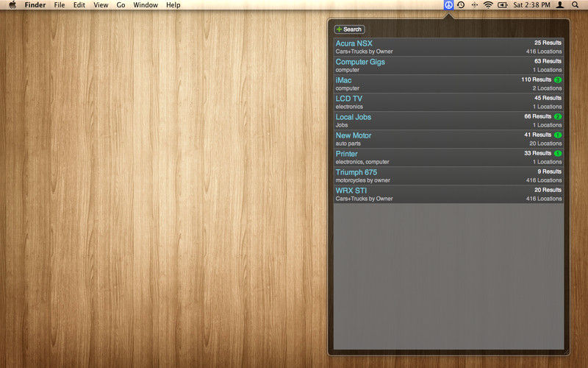The height and width of the screenshot is (368, 588).
Task: Click the 20 Results count for WRX STI
Action: point(548,190)
